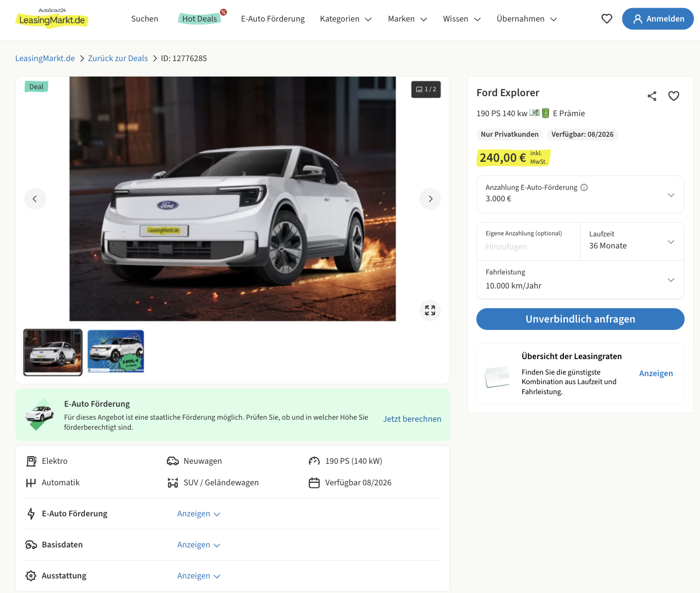This screenshot has width=700, height=593.
Task: Click the info icon beside Anzahlung E-Auto-Förderung
Action: (x=584, y=187)
